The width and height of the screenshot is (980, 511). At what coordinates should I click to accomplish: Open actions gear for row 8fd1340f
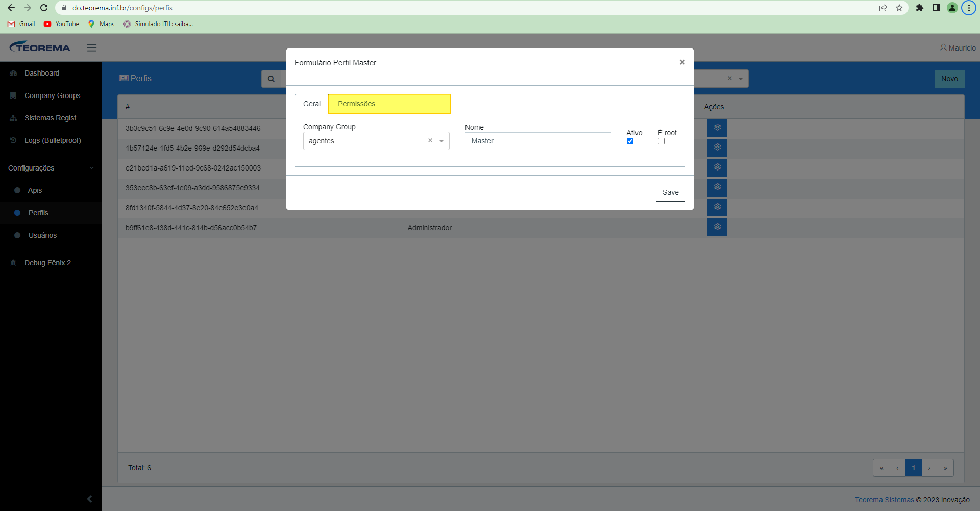(x=717, y=207)
